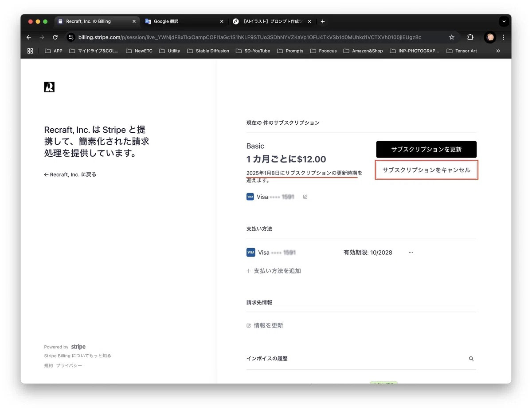Close the AIイラスト prompt tab
This screenshot has width=532, height=411.
pyautogui.click(x=309, y=21)
